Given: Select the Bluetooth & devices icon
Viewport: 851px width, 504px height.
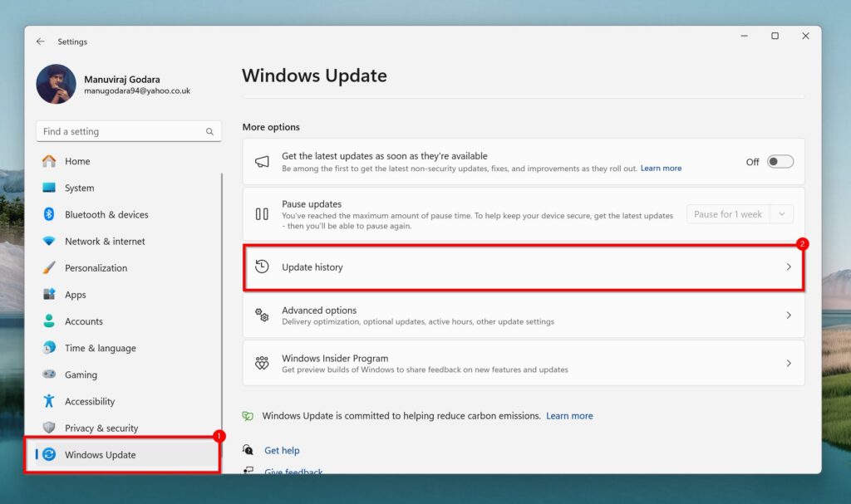Looking at the screenshot, I should [x=49, y=214].
